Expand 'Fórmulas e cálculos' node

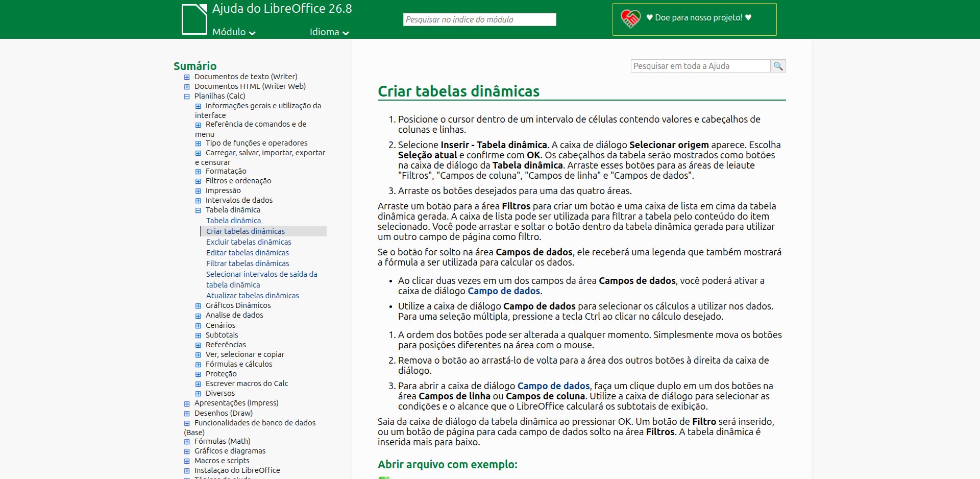(198, 365)
